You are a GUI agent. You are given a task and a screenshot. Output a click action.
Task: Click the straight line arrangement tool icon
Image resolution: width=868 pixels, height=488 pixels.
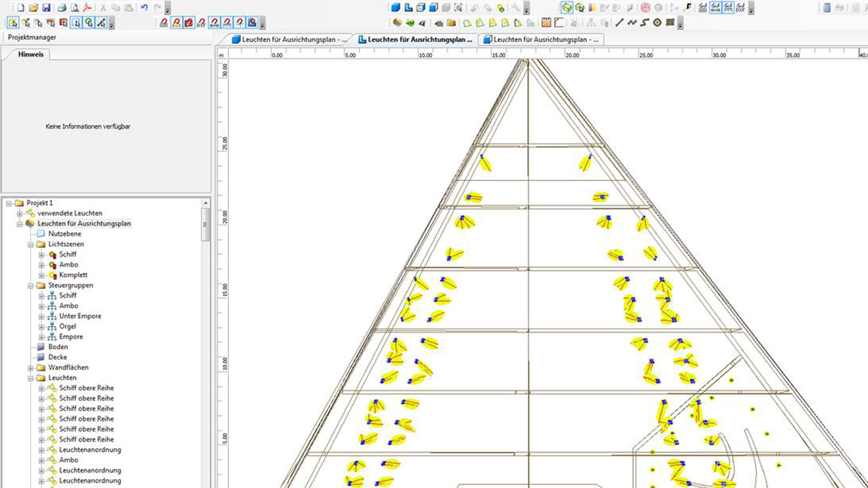(619, 23)
